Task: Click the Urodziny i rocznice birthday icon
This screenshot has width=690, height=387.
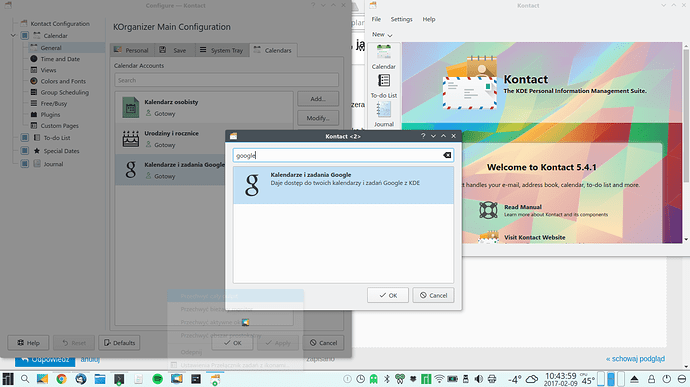Action: click(131, 139)
